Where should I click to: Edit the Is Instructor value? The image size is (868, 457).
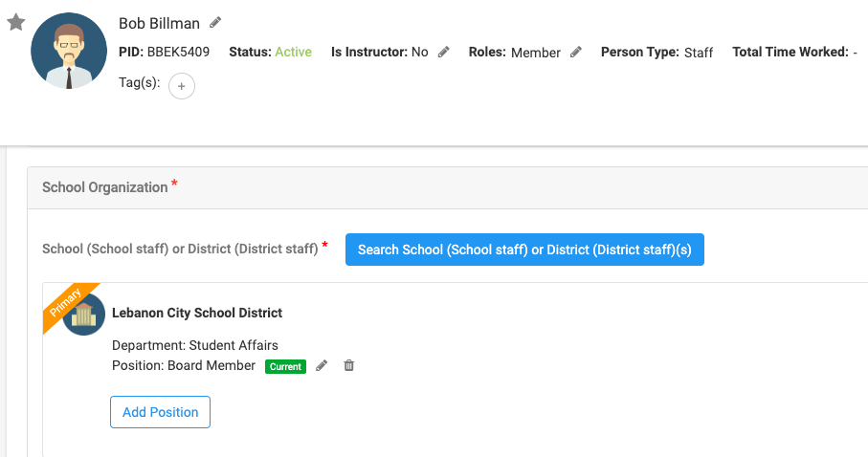pos(443,52)
